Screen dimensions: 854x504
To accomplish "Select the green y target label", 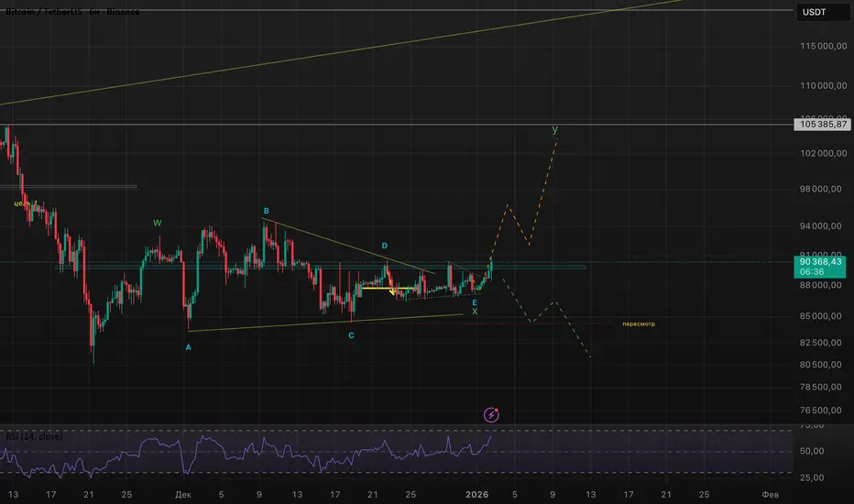I will coord(555,129).
